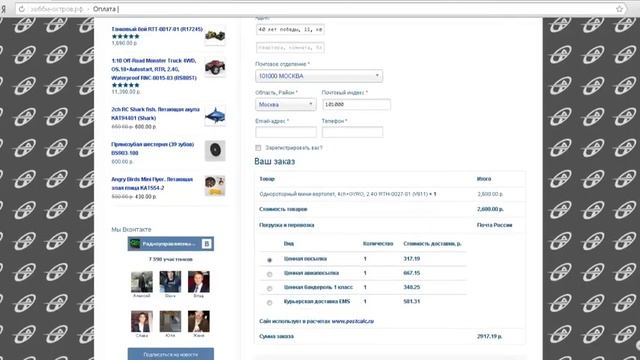This screenshot has height=360, width=640.
Task: Click the VK members count text
Action: click(171, 259)
